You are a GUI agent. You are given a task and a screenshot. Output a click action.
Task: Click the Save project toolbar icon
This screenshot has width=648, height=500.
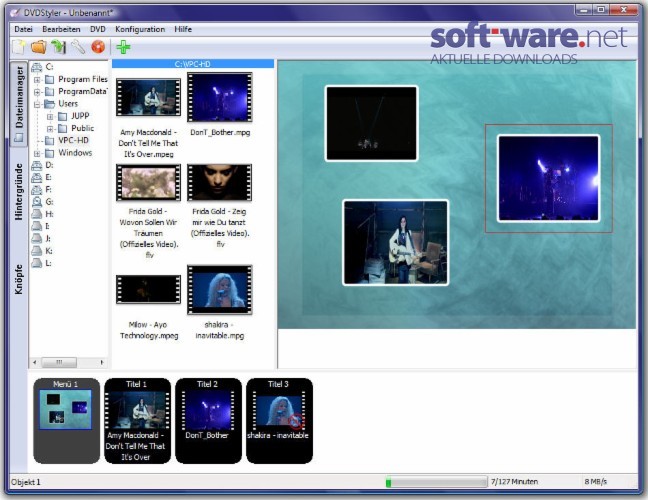[58, 47]
